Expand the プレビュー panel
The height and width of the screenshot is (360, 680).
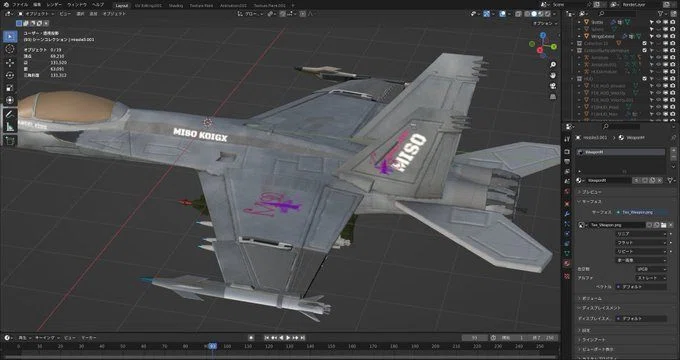click(592, 192)
